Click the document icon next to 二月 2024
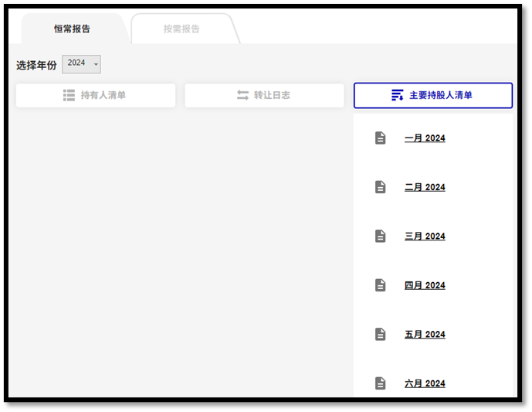The image size is (532, 412). tap(381, 187)
